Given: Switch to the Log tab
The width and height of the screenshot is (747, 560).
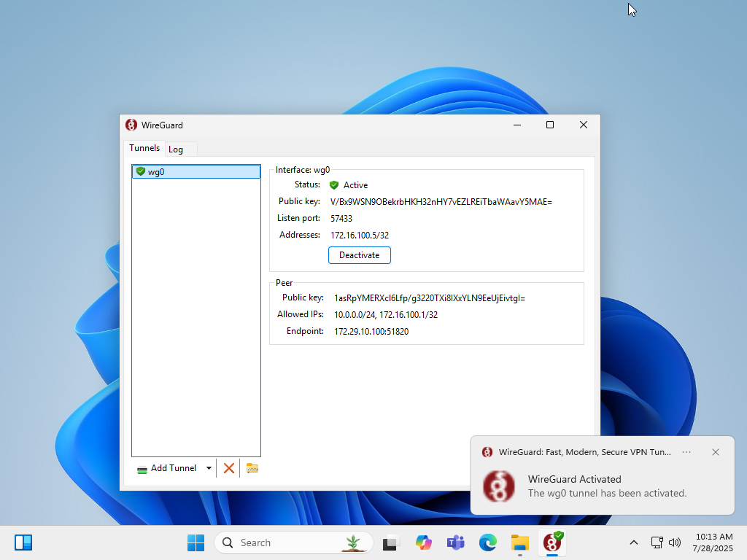Looking at the screenshot, I should click(x=177, y=149).
